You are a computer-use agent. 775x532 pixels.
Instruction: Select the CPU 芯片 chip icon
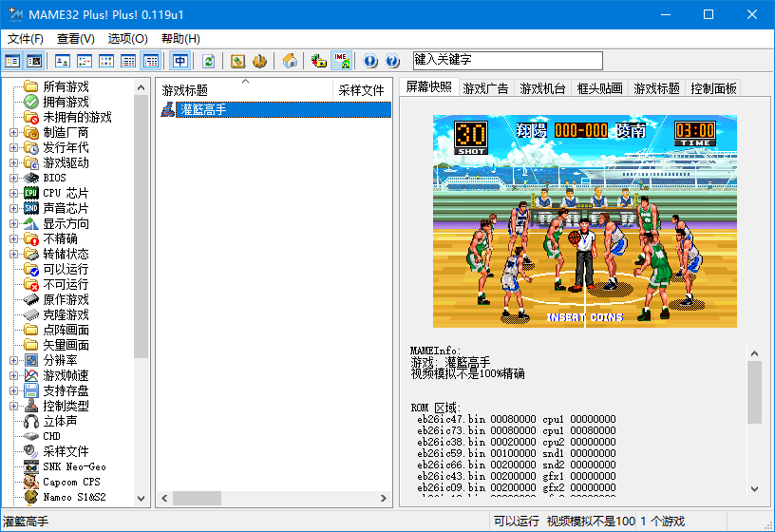[31, 193]
